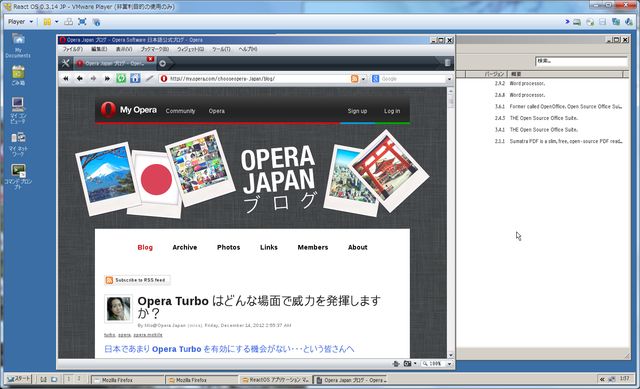The image size is (640, 389).
Task: Click Sign up on My Opera
Action: pyautogui.click(x=357, y=111)
